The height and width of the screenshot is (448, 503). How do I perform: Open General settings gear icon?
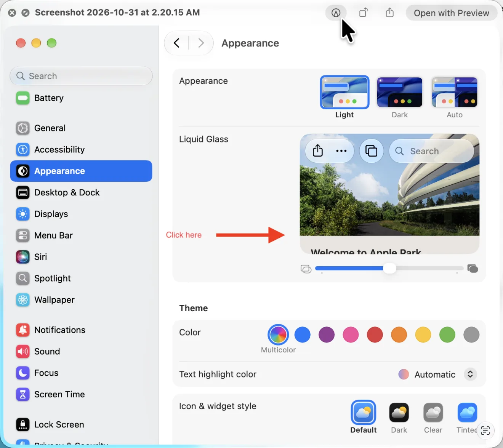click(x=23, y=128)
